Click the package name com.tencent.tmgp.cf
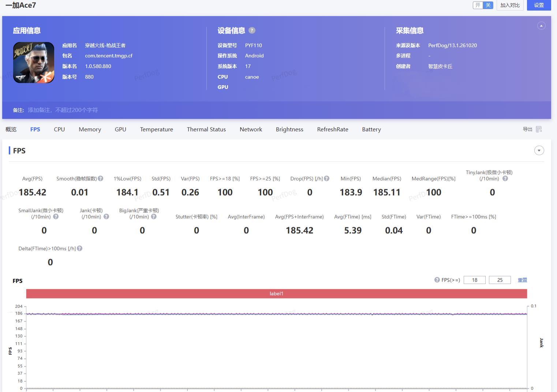This screenshot has width=557, height=392. [x=109, y=56]
